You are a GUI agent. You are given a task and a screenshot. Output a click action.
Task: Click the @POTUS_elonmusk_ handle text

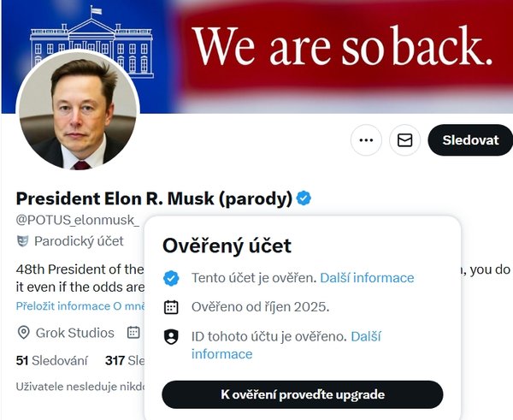pos(77,221)
